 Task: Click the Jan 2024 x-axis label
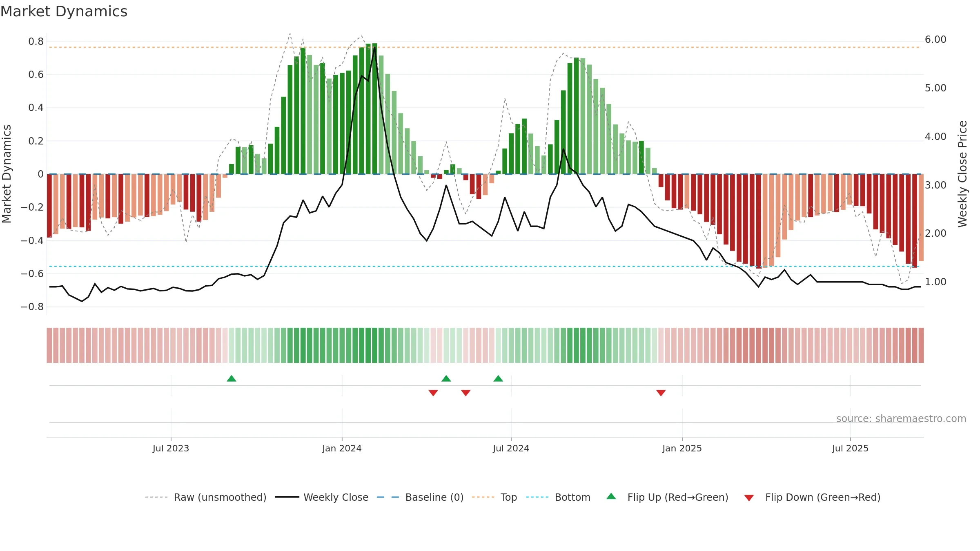pos(342,448)
